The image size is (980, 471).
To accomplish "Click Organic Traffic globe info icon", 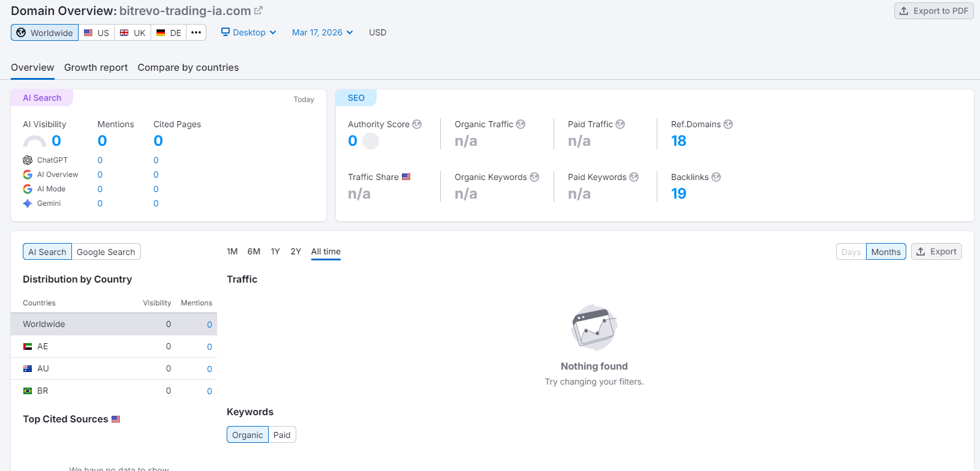I will tap(521, 124).
